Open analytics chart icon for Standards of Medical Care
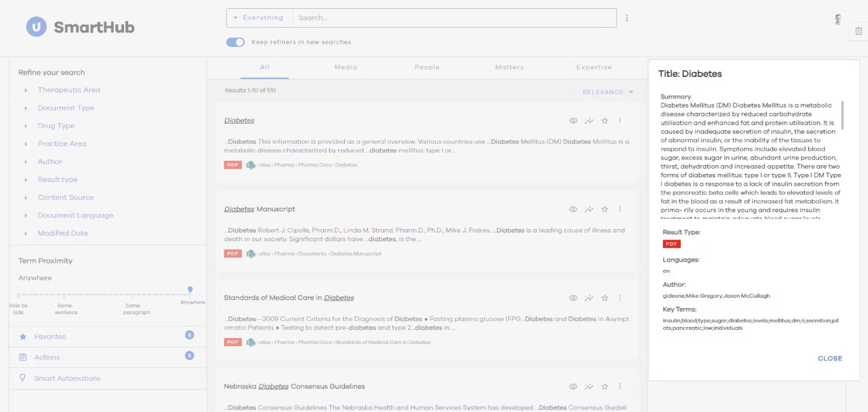 tap(589, 298)
